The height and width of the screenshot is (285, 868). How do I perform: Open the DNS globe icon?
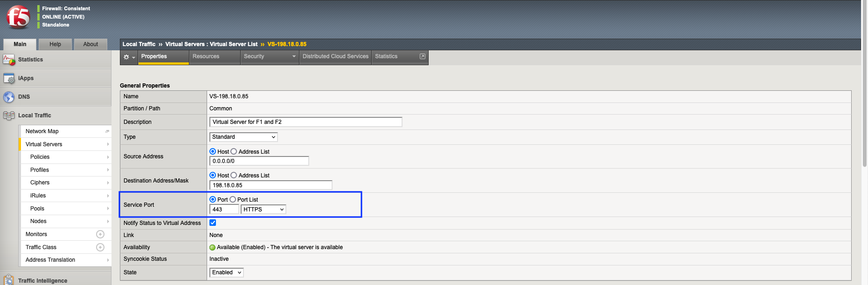pyautogui.click(x=9, y=97)
